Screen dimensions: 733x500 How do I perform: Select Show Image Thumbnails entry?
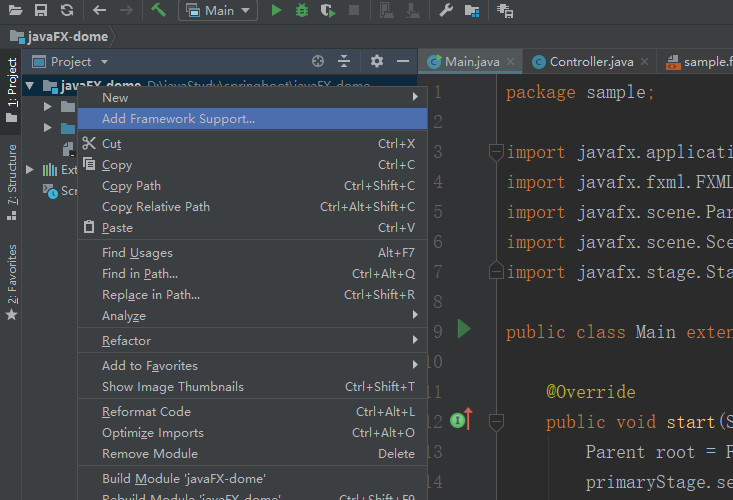[x=252, y=386]
